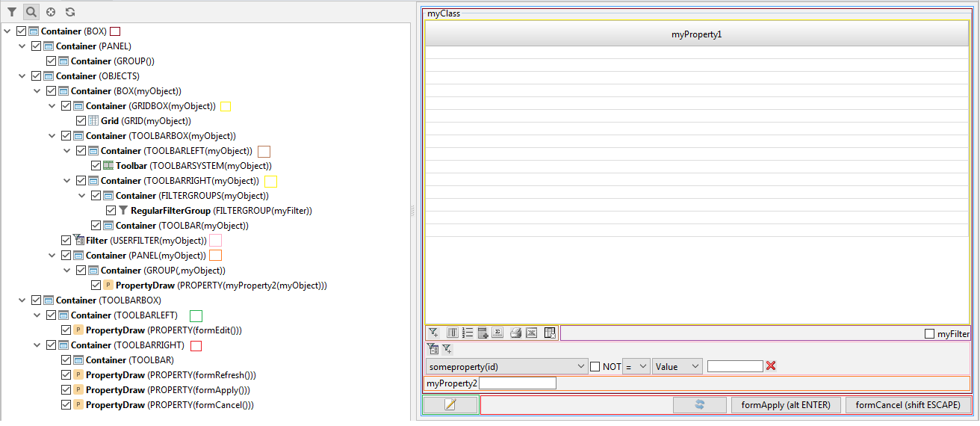Click the refresh arrows icon above the tree

tap(70, 12)
